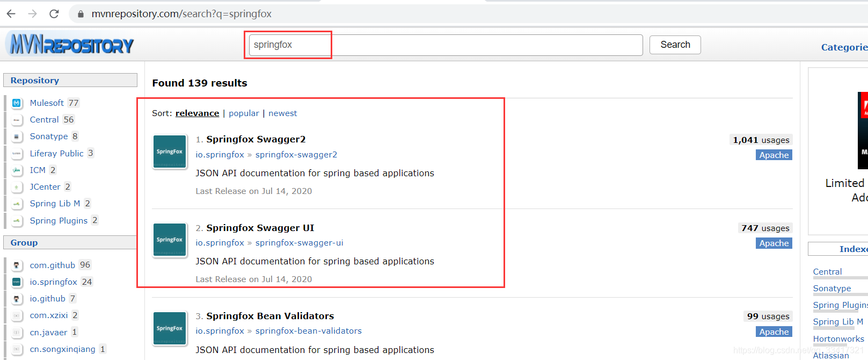Filter by cn.javaer group
The image size is (868, 360).
(x=49, y=333)
